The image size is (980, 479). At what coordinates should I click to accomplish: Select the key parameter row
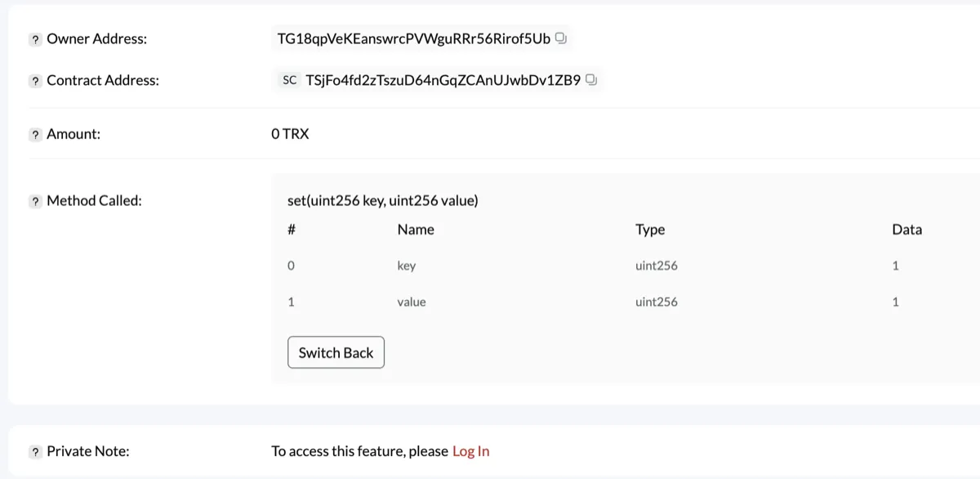point(406,265)
